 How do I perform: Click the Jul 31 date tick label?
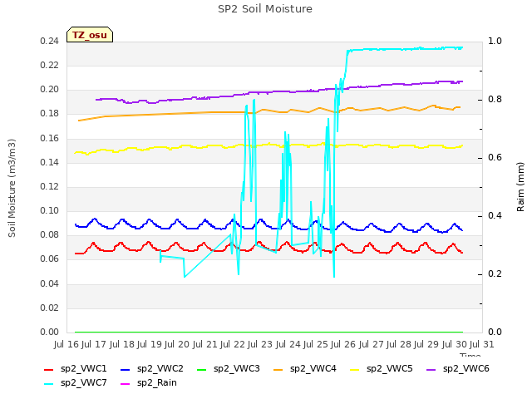(x=482, y=344)
